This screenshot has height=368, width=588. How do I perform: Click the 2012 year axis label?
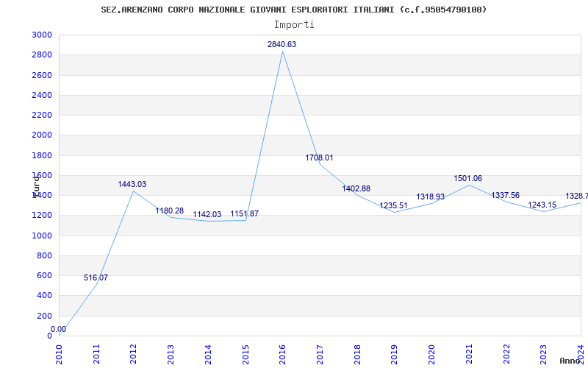tap(134, 352)
